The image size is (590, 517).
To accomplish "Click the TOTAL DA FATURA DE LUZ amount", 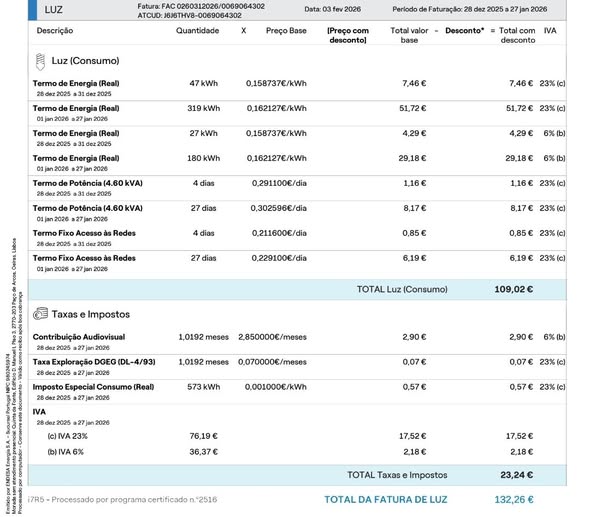I will 514,500.
